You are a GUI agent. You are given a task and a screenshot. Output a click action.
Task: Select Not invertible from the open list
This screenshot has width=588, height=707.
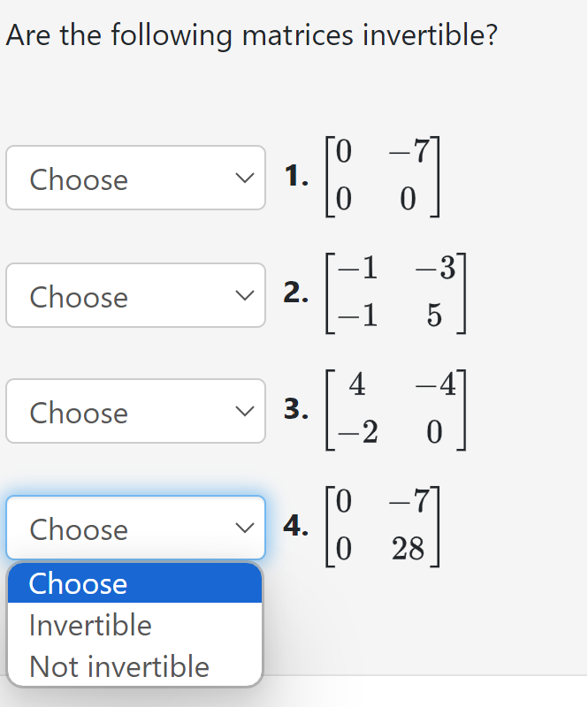click(135, 666)
